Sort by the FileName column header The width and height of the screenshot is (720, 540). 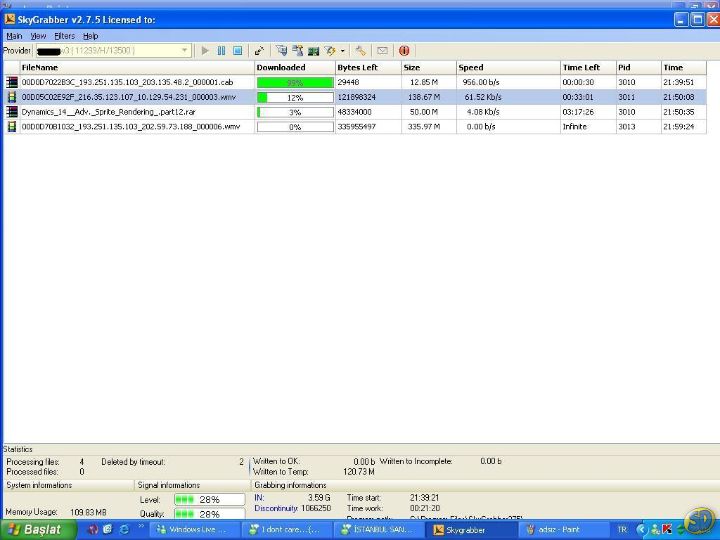(x=137, y=68)
